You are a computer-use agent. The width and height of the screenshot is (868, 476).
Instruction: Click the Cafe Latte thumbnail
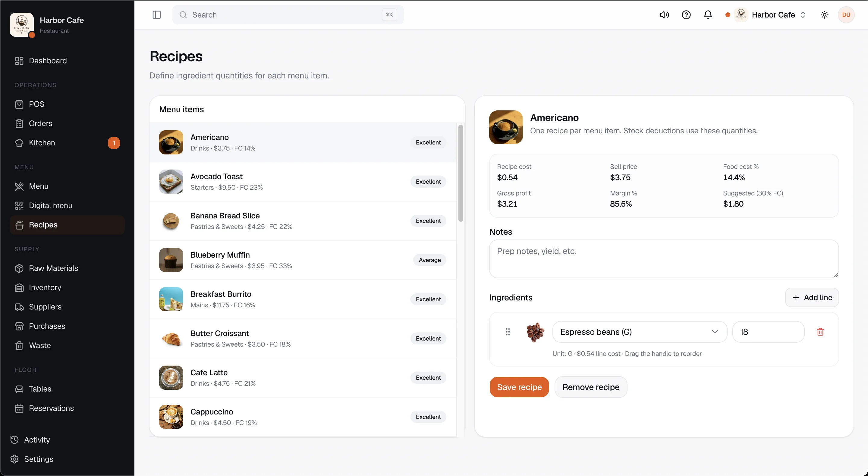[x=171, y=378]
